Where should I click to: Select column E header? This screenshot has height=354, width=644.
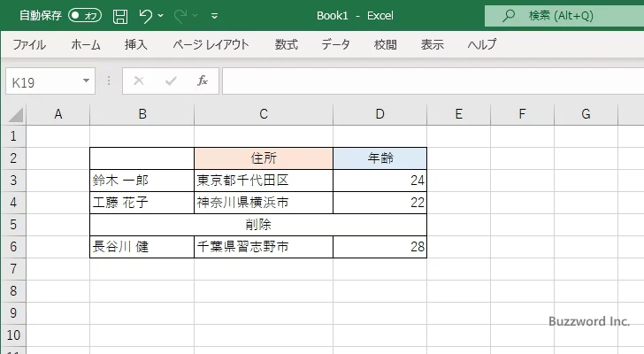tap(459, 114)
